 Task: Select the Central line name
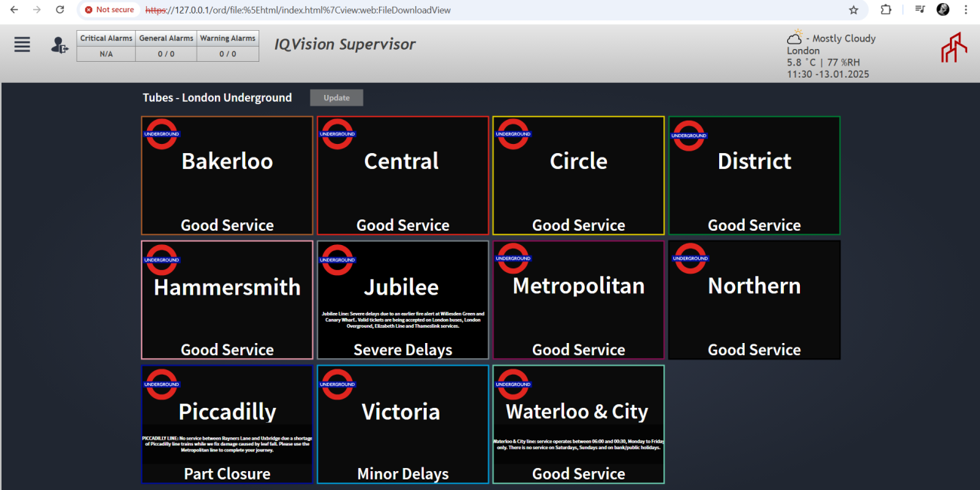(x=402, y=161)
